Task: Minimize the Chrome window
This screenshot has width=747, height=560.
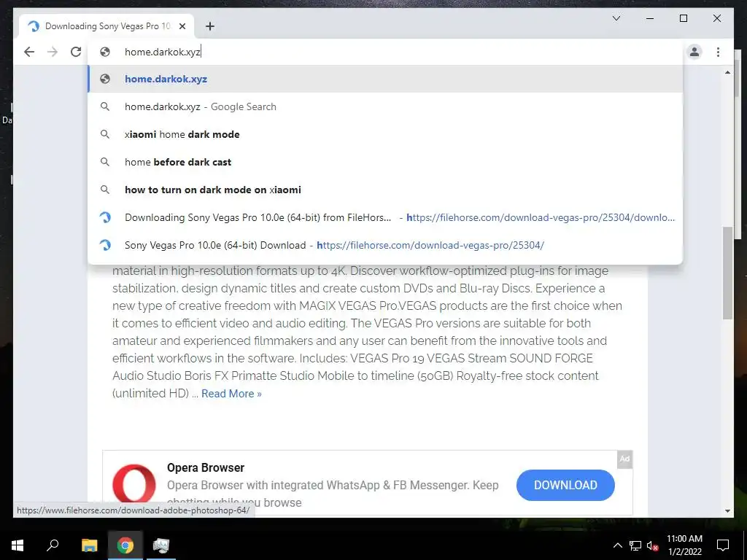Action: pyautogui.click(x=650, y=18)
